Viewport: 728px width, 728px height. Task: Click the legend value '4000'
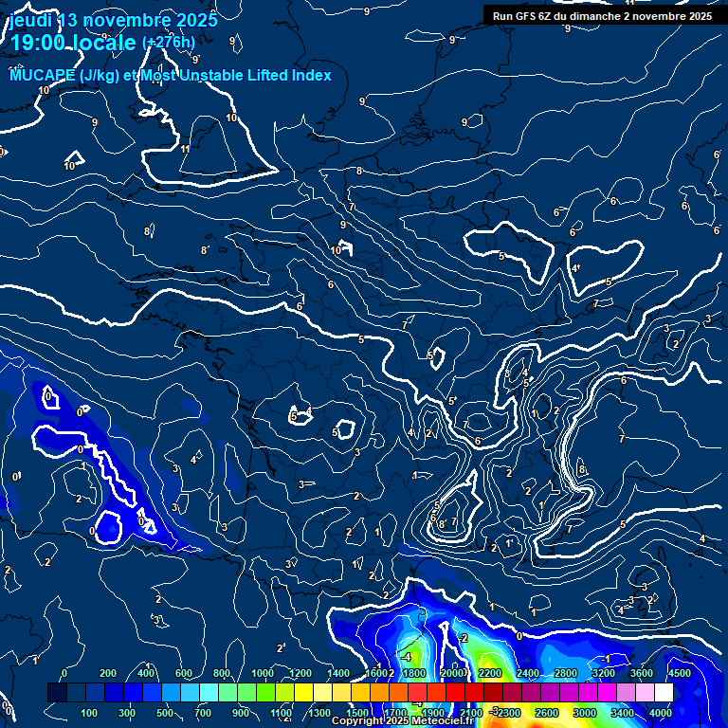[x=660, y=713]
